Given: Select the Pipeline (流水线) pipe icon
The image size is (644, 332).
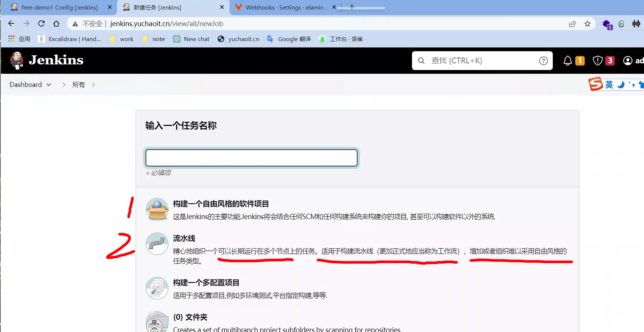Looking at the screenshot, I should 157,244.
